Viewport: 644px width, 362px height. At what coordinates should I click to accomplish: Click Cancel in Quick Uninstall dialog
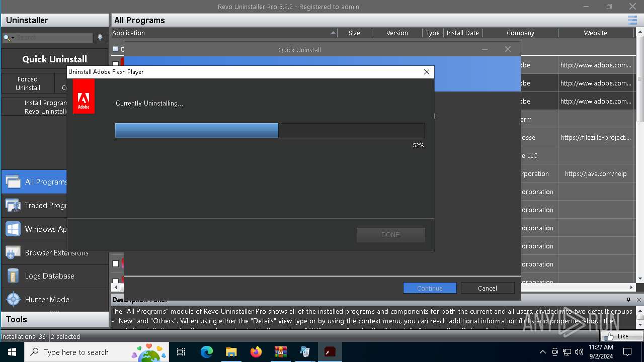(488, 288)
